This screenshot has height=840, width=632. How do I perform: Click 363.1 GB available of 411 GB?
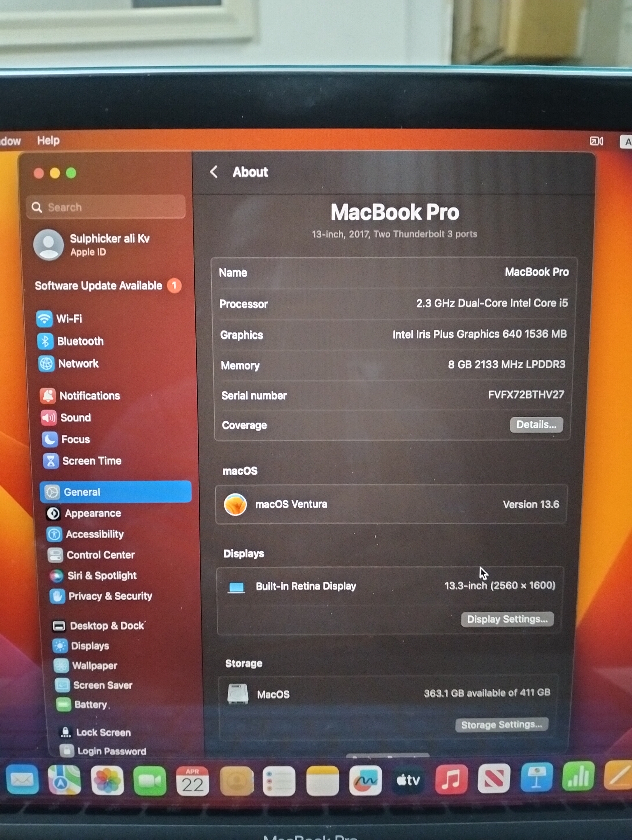(487, 693)
